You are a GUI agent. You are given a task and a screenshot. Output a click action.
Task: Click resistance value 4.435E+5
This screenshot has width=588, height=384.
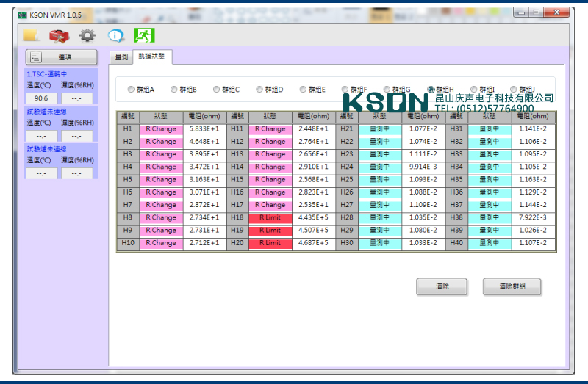tap(314, 218)
